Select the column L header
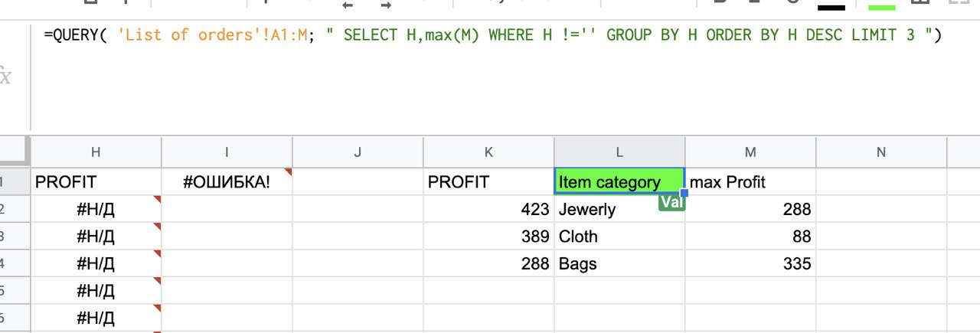 click(x=619, y=152)
